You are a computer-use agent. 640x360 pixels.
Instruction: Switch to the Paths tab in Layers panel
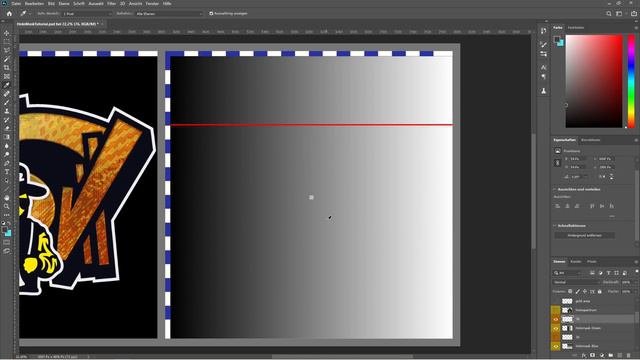pyautogui.click(x=592, y=262)
